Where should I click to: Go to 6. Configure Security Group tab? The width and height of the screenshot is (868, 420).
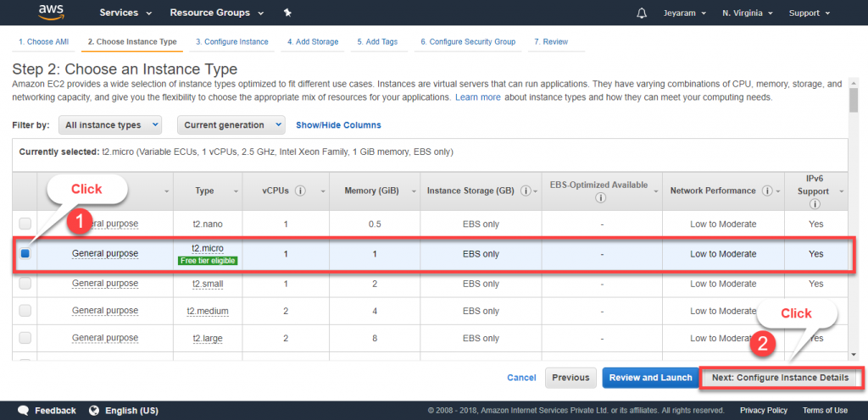click(468, 41)
